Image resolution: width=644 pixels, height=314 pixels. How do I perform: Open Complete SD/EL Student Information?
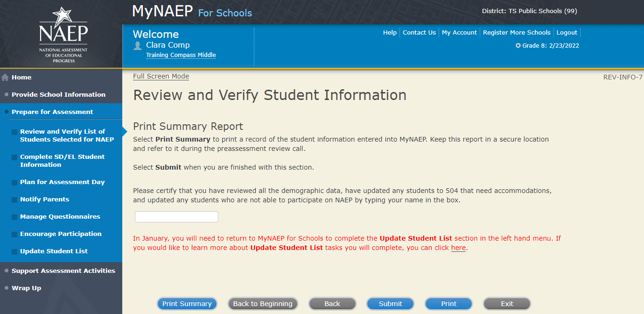click(x=62, y=161)
